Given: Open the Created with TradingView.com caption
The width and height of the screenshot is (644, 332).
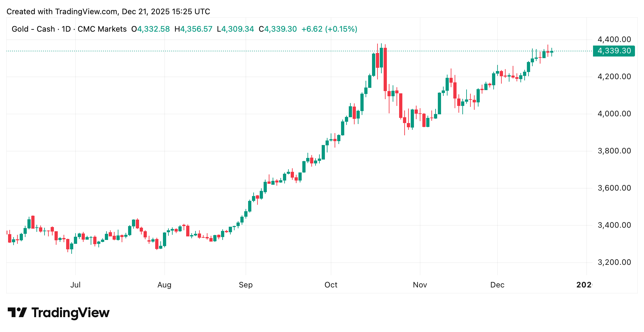Looking at the screenshot, I should (x=108, y=12).
